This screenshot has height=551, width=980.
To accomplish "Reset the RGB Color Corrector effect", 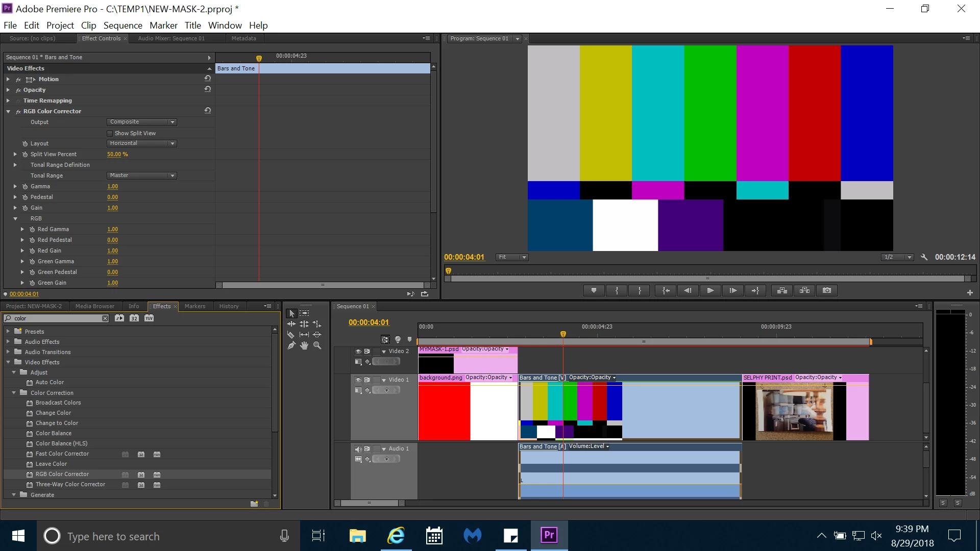I will 208,111.
